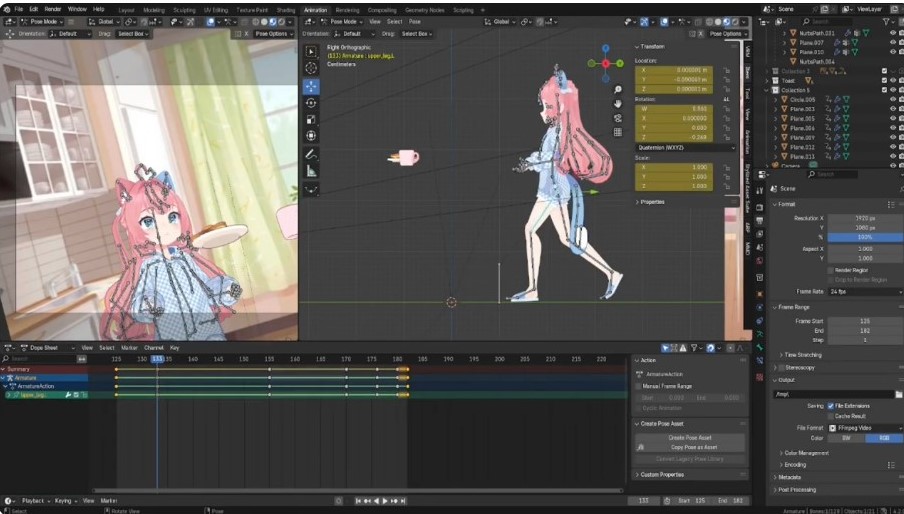Enable Render Region checkbox
904x514 pixels.
(831, 270)
